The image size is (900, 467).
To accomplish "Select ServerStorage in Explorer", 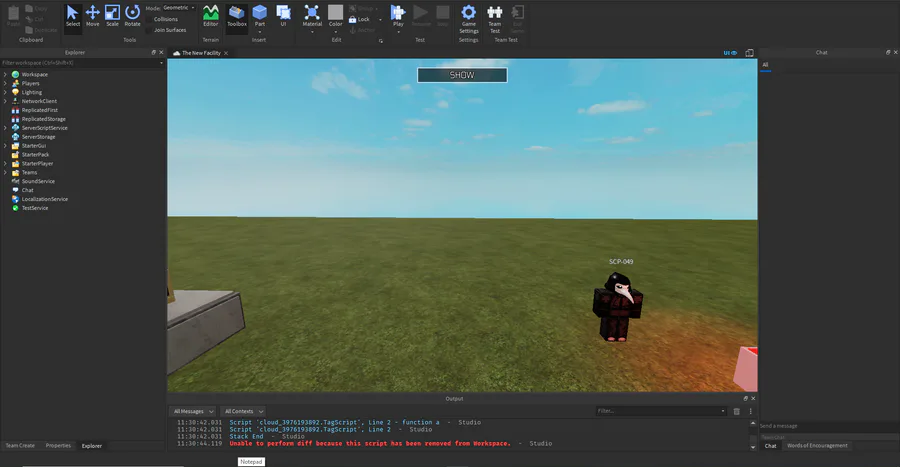I will click(x=38, y=137).
